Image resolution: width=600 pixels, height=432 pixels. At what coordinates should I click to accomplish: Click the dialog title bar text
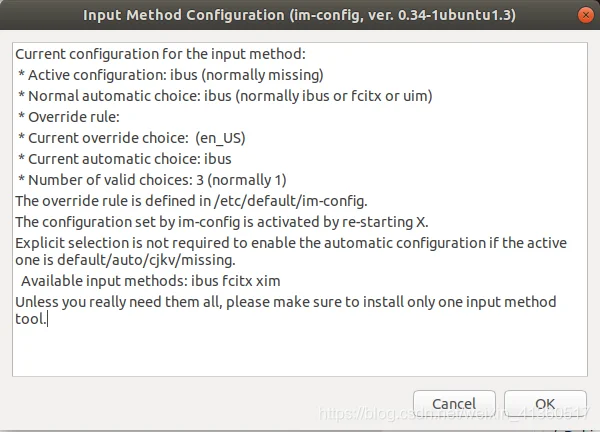coord(299,15)
